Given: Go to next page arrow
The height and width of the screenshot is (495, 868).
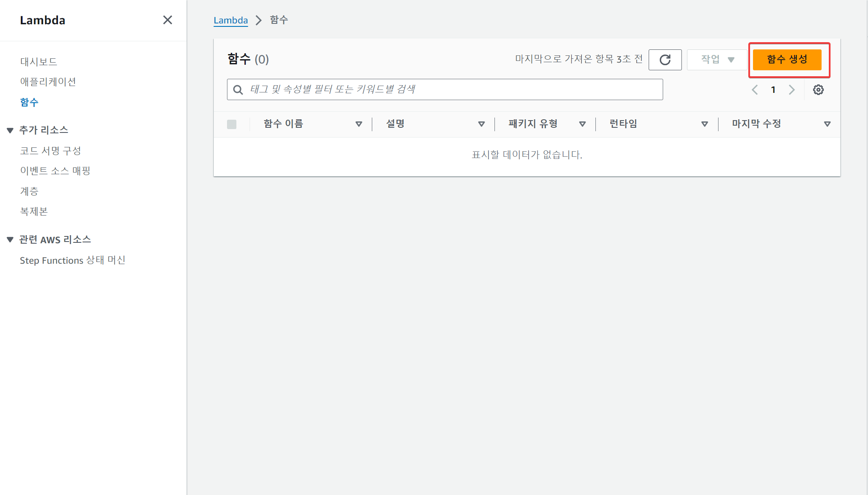Looking at the screenshot, I should (x=792, y=90).
